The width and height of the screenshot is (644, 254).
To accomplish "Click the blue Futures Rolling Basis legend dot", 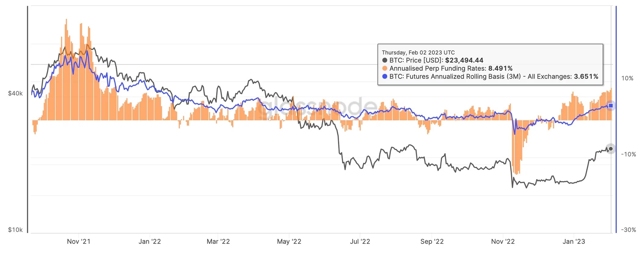I will [x=385, y=76].
